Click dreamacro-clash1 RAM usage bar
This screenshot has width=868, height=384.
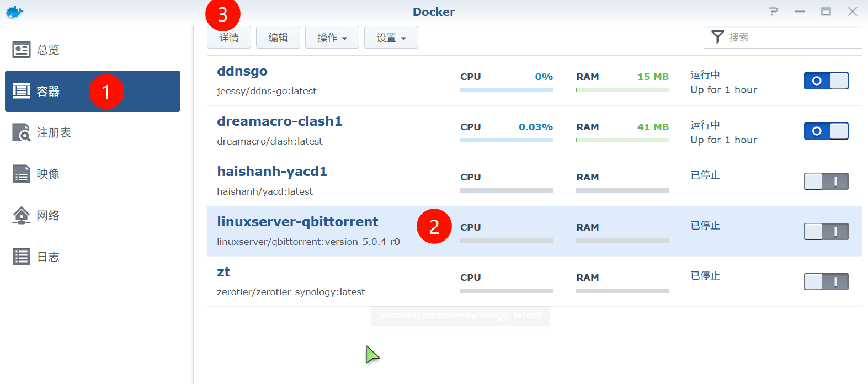pos(622,140)
